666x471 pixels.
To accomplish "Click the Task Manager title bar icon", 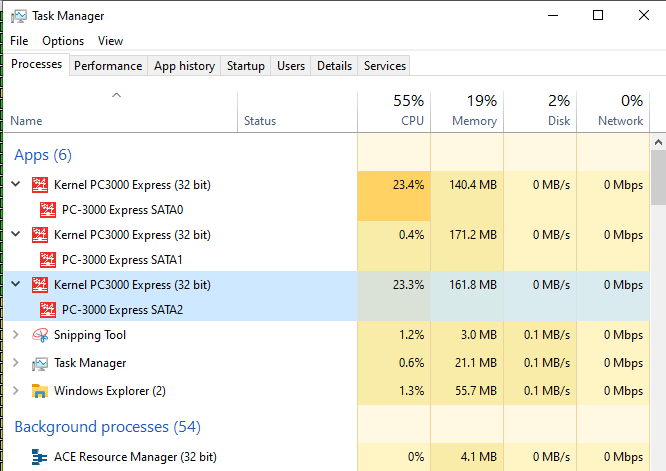I will click(x=18, y=16).
